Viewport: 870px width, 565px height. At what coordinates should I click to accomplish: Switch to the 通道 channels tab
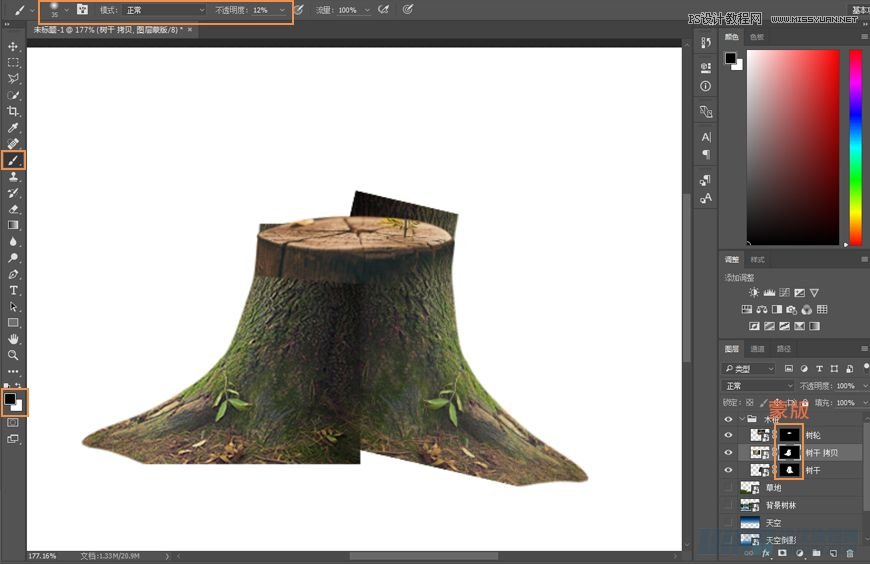pos(757,349)
